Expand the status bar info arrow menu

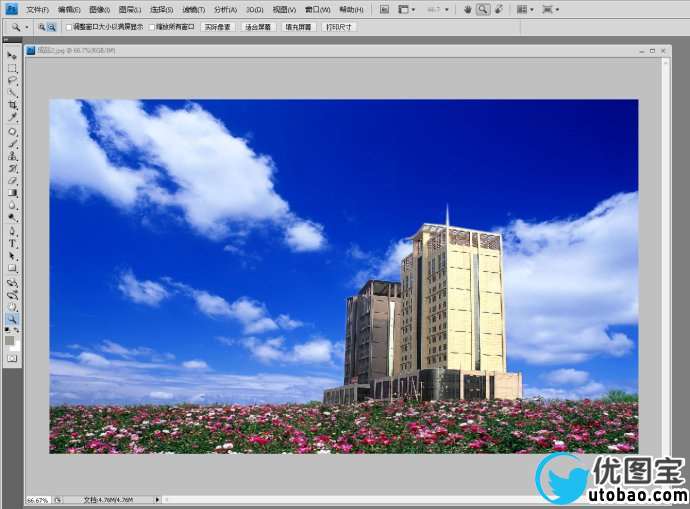[157, 500]
